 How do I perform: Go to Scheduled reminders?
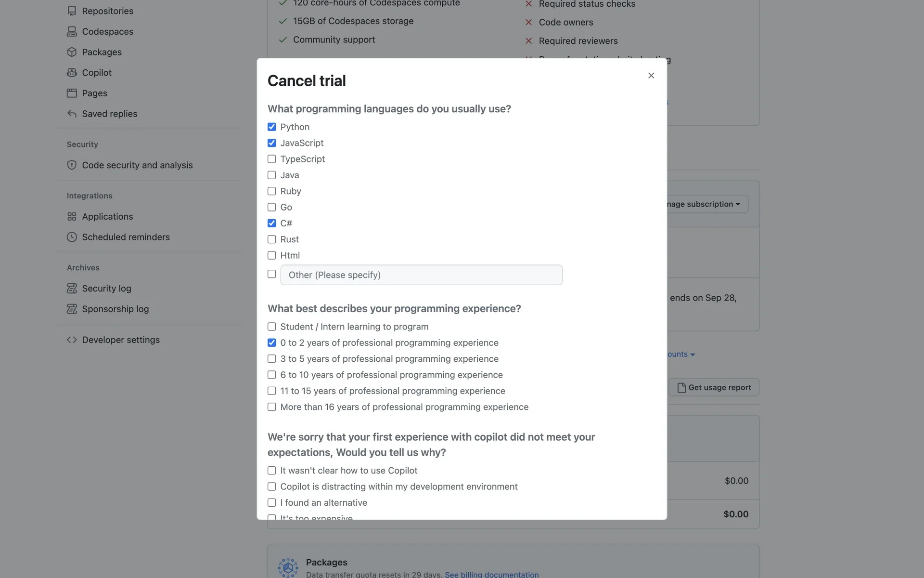126,237
